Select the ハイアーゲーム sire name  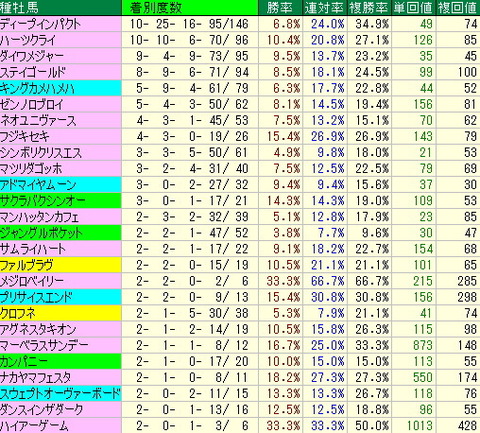click(34, 426)
